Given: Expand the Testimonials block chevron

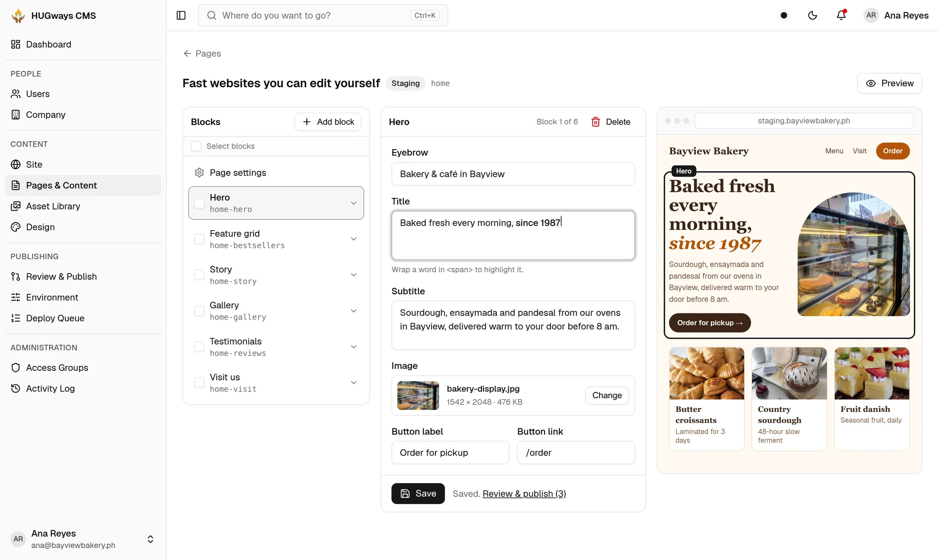Looking at the screenshot, I should (x=354, y=347).
